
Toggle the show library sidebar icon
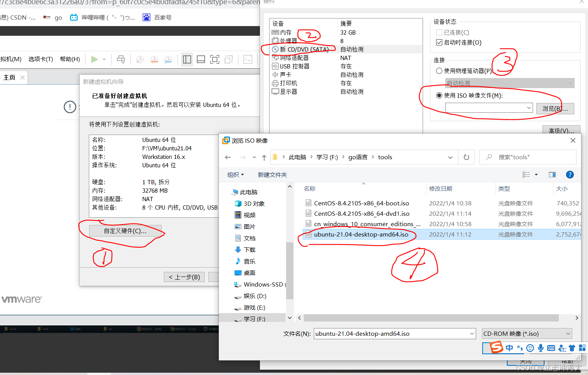(x=187, y=59)
